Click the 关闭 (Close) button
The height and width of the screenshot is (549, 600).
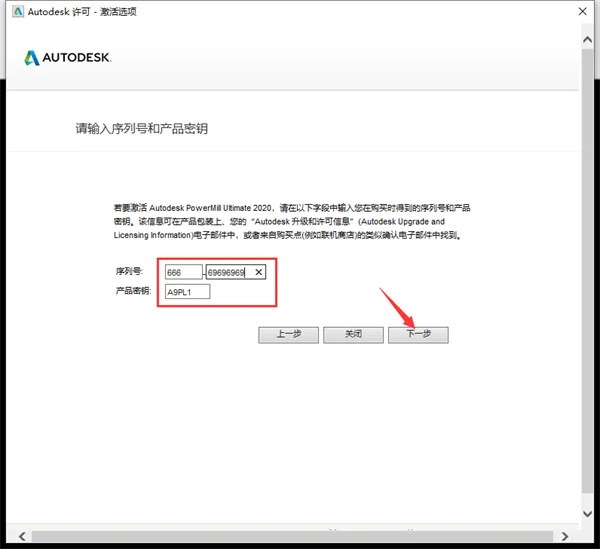[353, 335]
